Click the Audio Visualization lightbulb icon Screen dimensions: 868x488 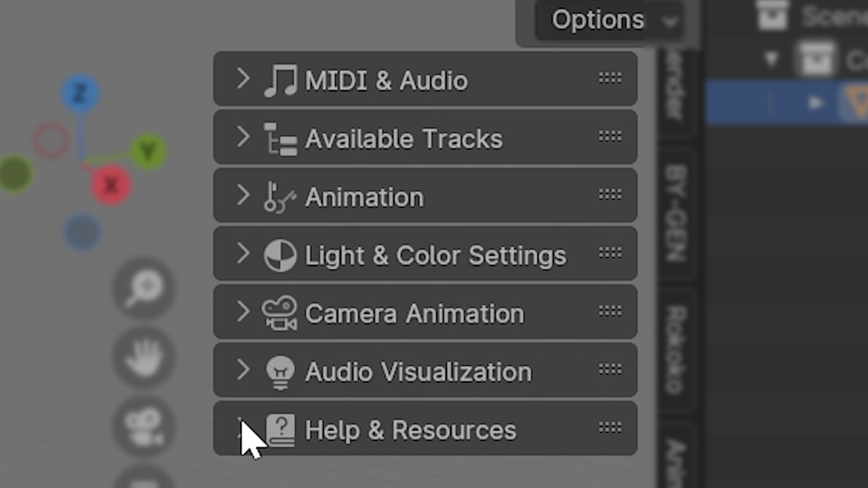click(x=280, y=372)
